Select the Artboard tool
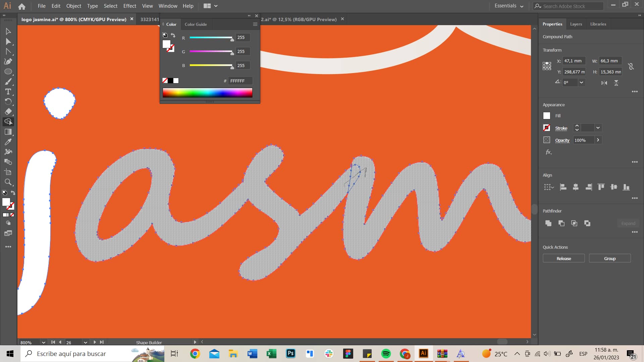This screenshot has width=644, height=362. pos(8,172)
